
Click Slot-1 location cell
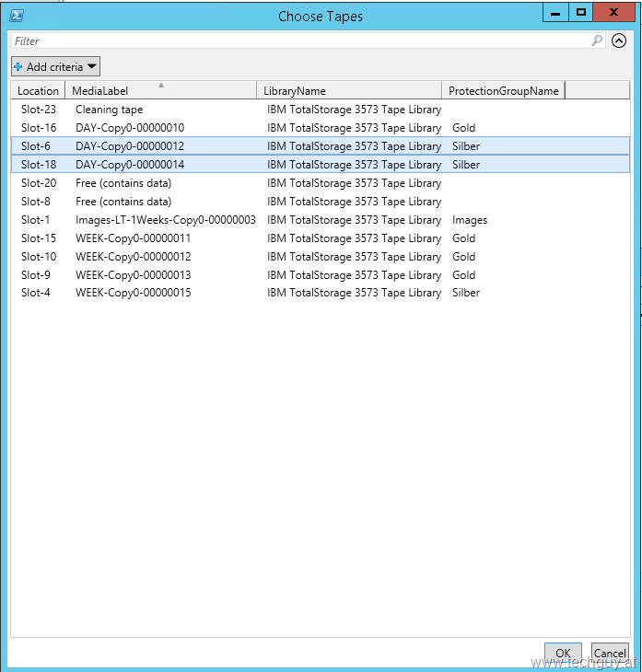[35, 220]
